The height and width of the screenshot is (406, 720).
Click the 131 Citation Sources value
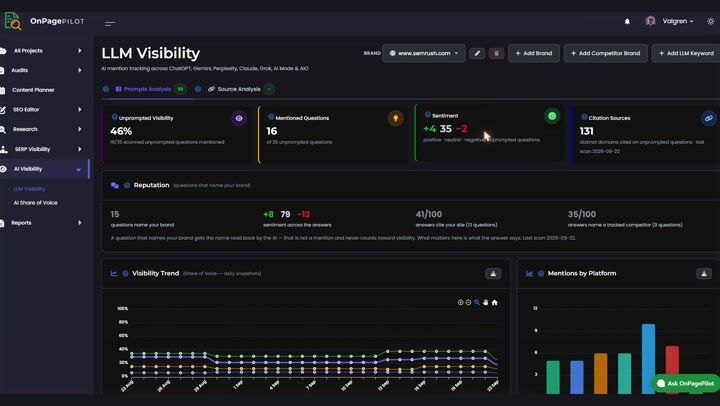(x=586, y=131)
